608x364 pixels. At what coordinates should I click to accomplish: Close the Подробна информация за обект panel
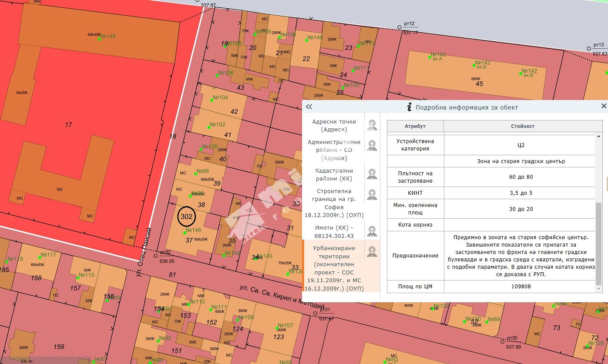click(x=603, y=106)
